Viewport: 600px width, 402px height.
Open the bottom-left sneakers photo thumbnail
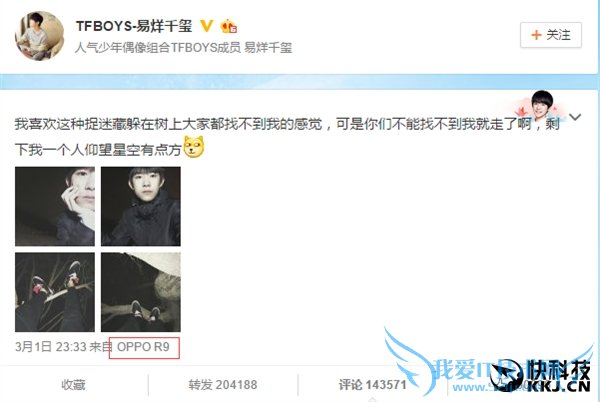point(55,292)
